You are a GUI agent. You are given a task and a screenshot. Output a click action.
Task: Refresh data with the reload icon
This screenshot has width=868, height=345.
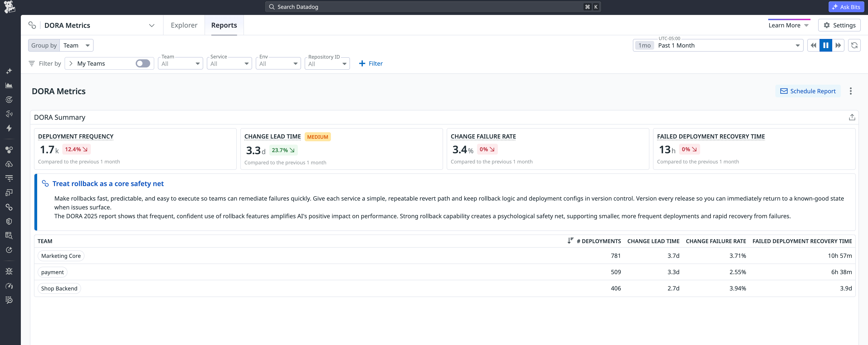point(854,45)
